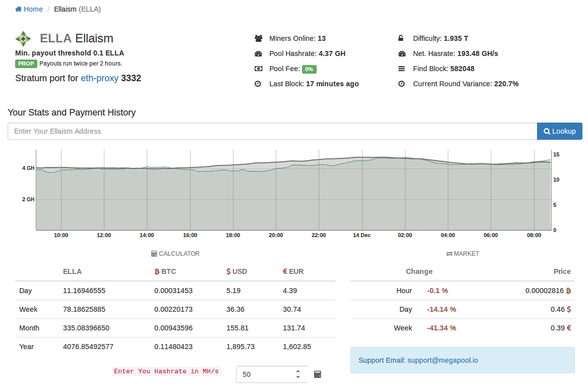Select the Day change value -14.14 %

click(x=441, y=309)
